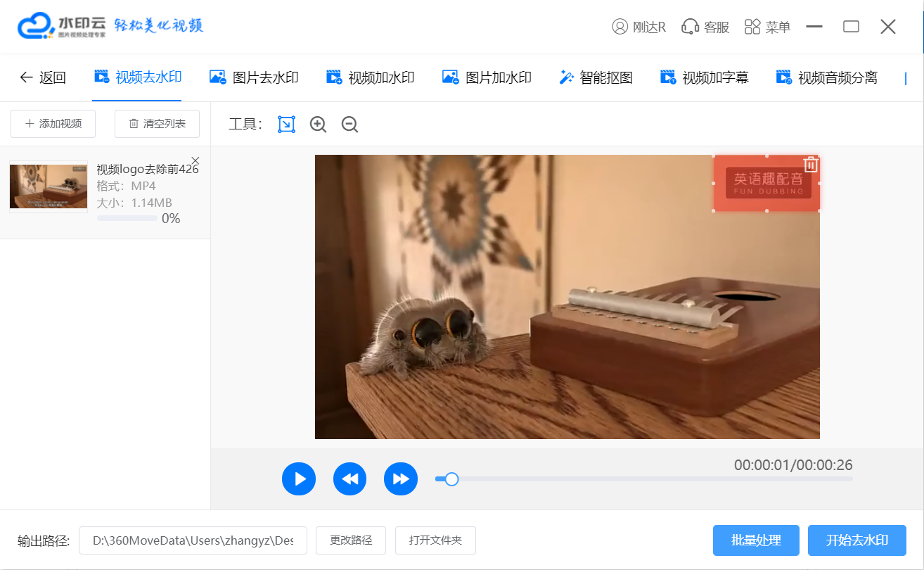
Task: Open the 客服 customer service headset icon
Action: 705,27
